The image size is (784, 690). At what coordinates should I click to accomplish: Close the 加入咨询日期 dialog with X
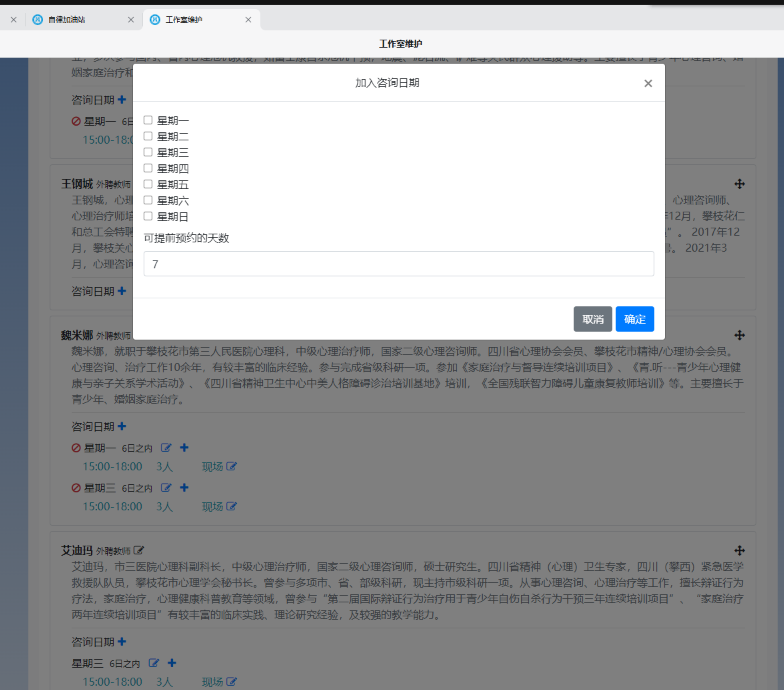648,84
